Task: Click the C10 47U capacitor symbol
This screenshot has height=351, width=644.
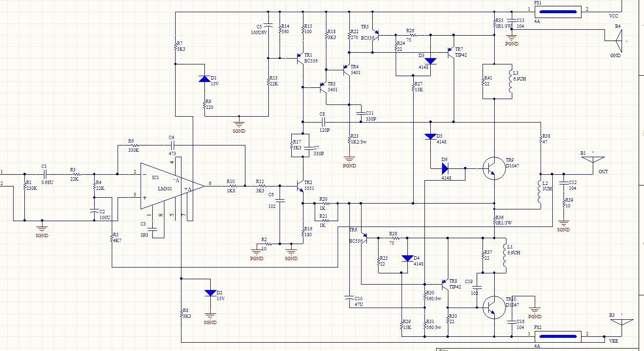Action: tap(348, 298)
